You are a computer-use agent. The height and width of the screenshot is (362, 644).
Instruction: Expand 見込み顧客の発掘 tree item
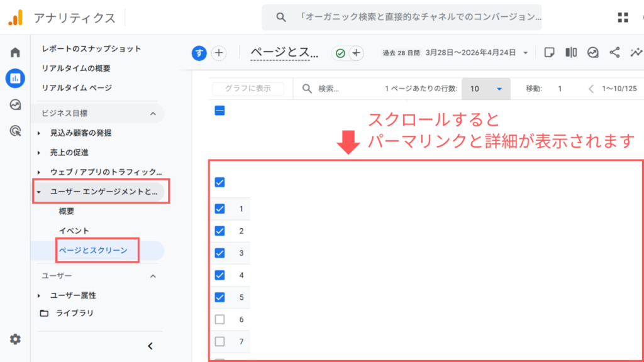click(38, 133)
